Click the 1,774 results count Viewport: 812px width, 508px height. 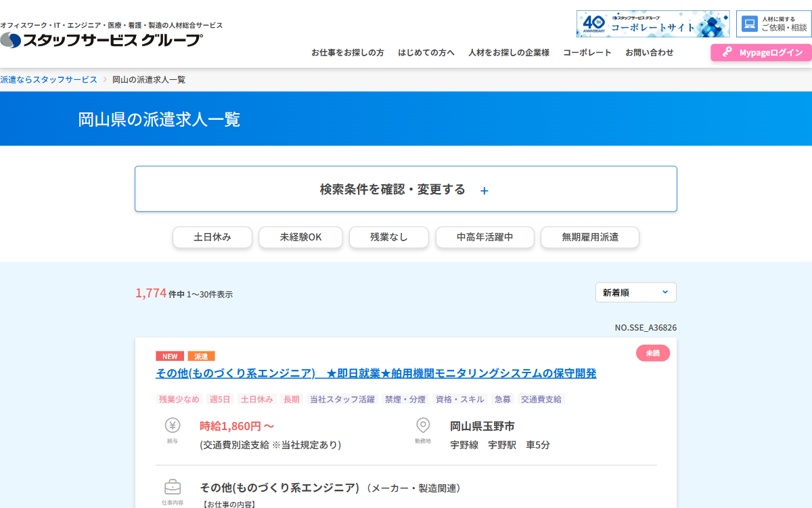click(151, 293)
